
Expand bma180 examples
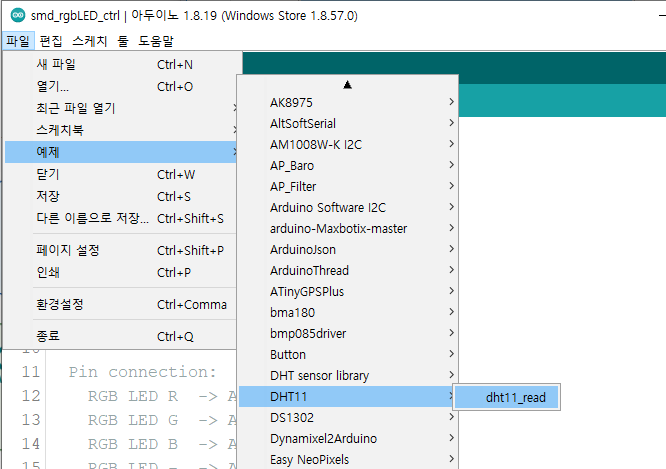tap(347, 313)
